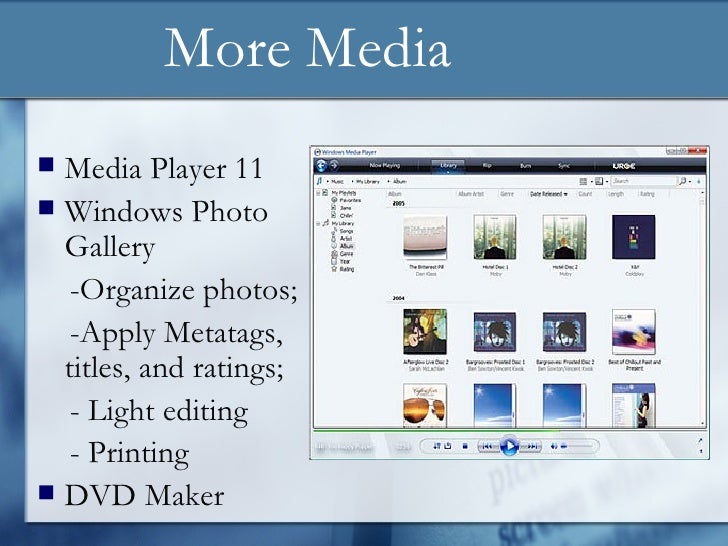Open the Chillin' playlist
Image resolution: width=728 pixels, height=546 pixels.
[x=346, y=215]
